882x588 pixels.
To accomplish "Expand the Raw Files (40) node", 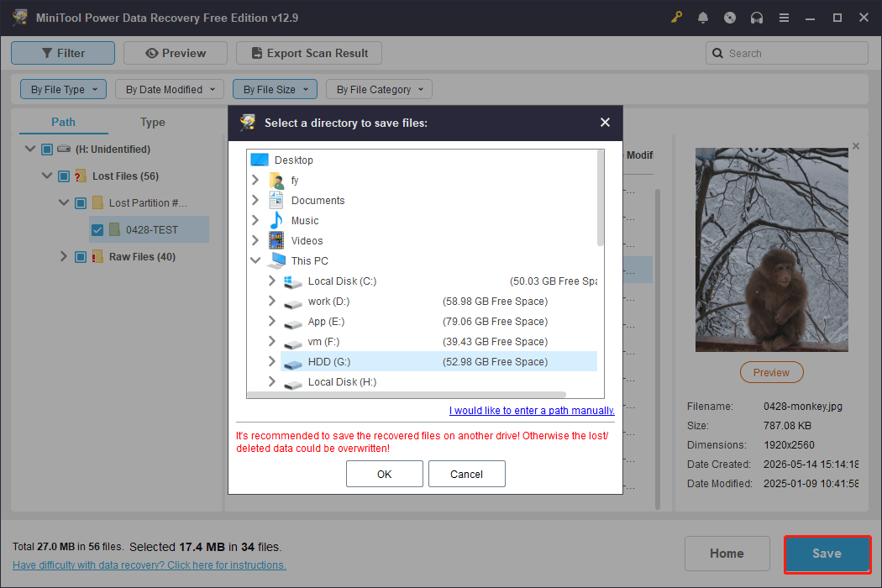I will (64, 256).
